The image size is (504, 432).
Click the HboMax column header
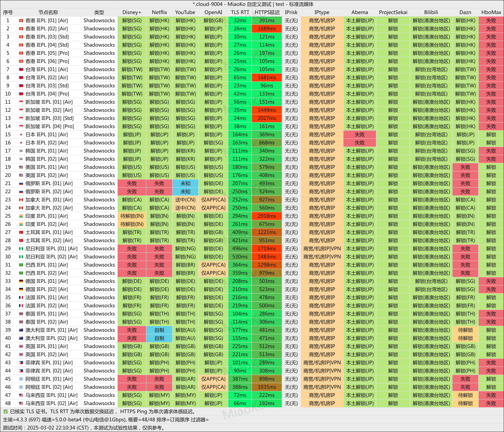(x=491, y=12)
